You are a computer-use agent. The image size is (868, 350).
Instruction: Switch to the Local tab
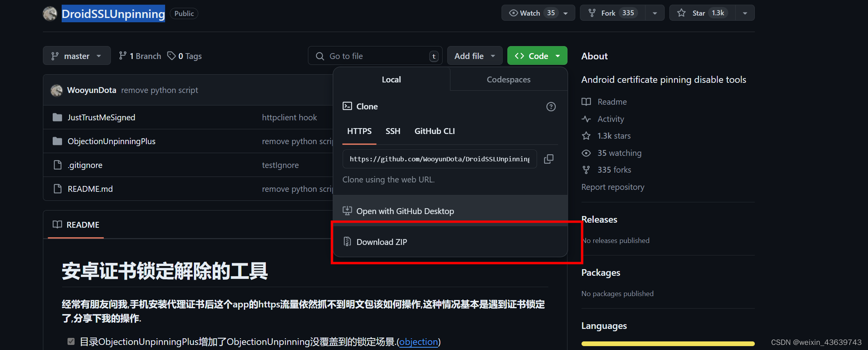(x=391, y=79)
